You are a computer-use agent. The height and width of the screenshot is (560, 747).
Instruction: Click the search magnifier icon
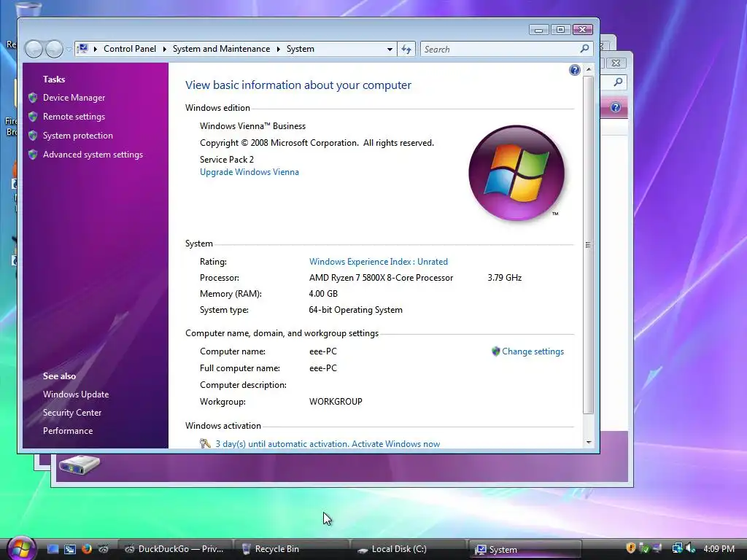pyautogui.click(x=584, y=49)
